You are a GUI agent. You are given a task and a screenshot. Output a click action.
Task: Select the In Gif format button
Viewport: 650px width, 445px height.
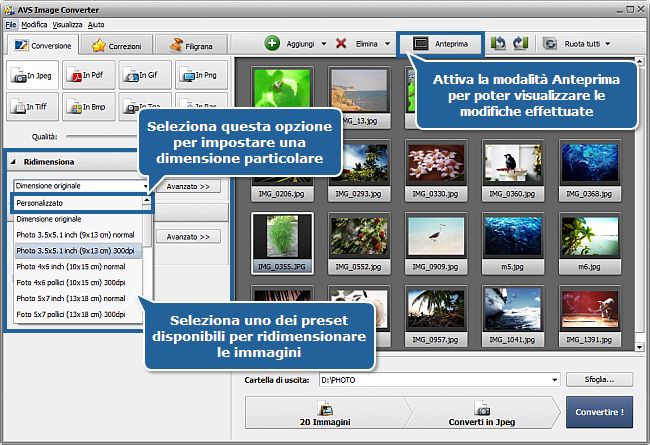[x=143, y=75]
